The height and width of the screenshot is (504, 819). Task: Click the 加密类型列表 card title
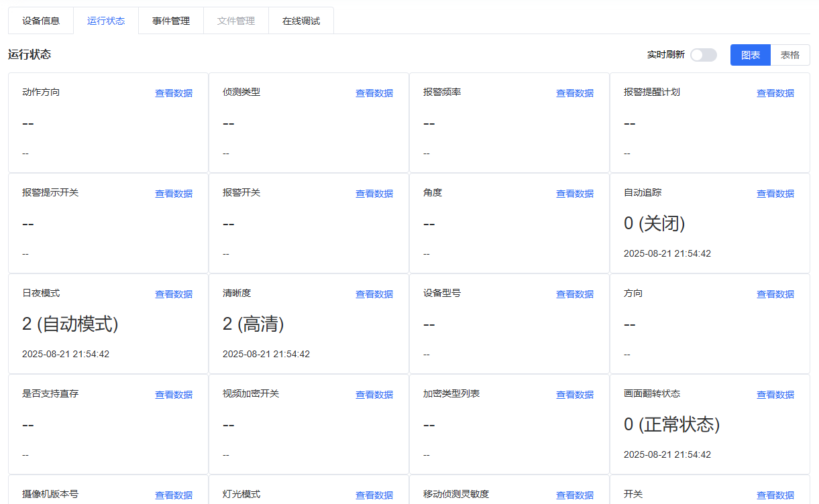(x=451, y=393)
